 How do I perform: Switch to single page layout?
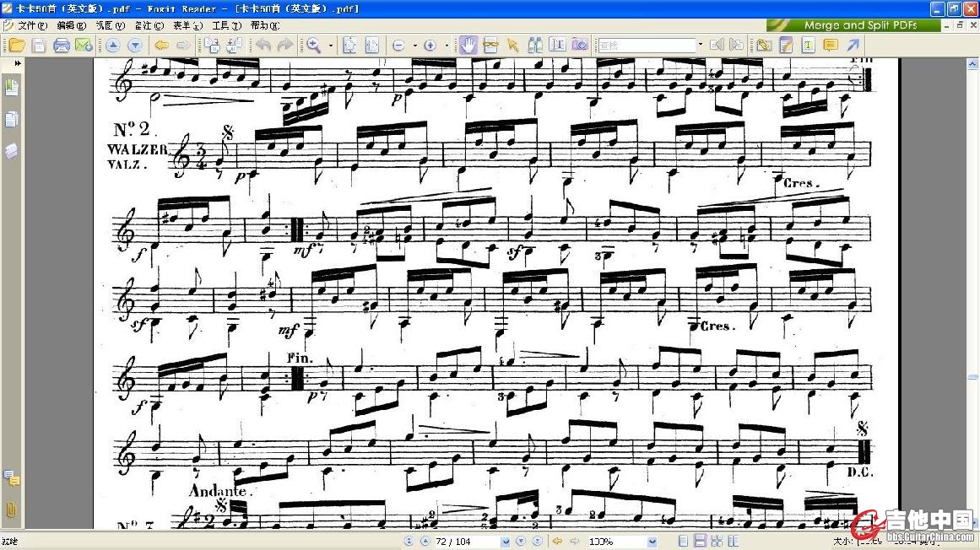683,542
